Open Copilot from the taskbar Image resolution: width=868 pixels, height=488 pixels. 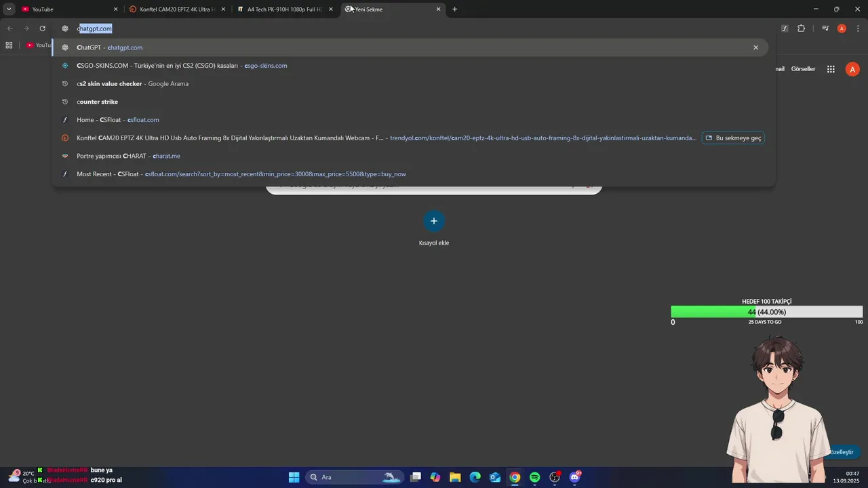pos(435,477)
